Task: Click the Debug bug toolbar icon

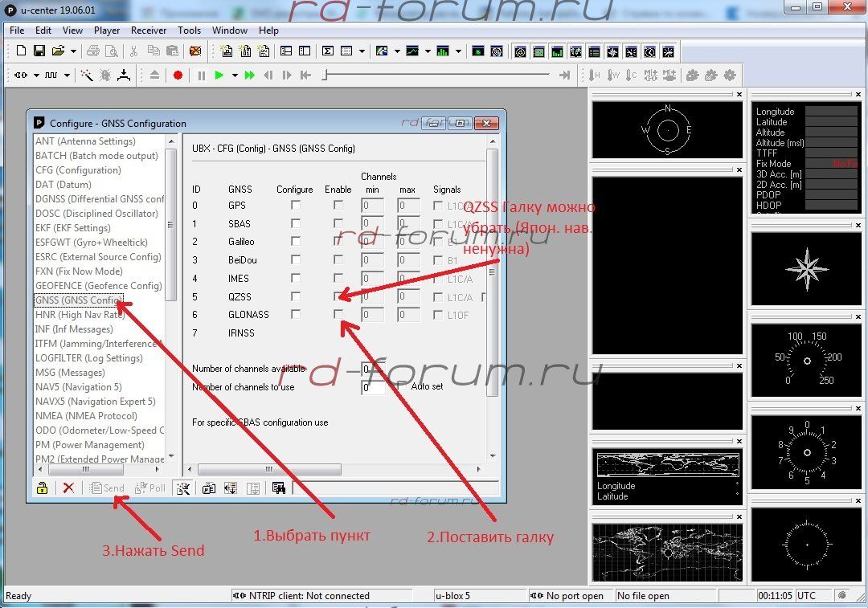Action: (105, 75)
